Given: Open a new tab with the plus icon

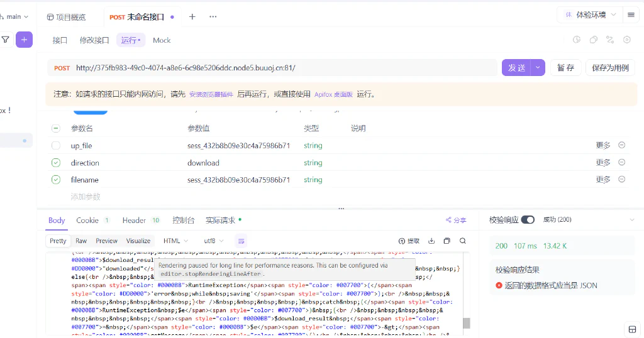Looking at the screenshot, I should pyautogui.click(x=192, y=17).
